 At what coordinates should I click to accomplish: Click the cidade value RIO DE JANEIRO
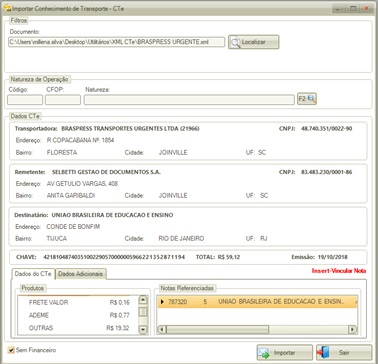(181, 238)
